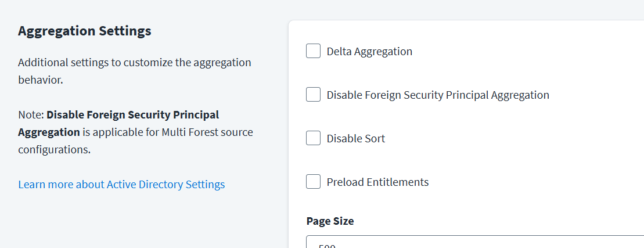
Task: Check Disable Foreign Security Principal Aggregation box
Action: [314, 95]
